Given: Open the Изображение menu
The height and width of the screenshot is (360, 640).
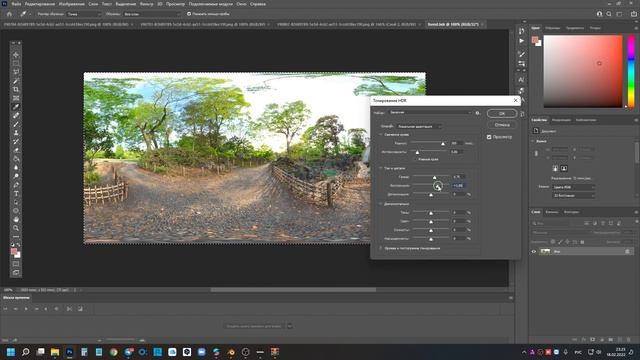Looking at the screenshot, I should [71, 4].
